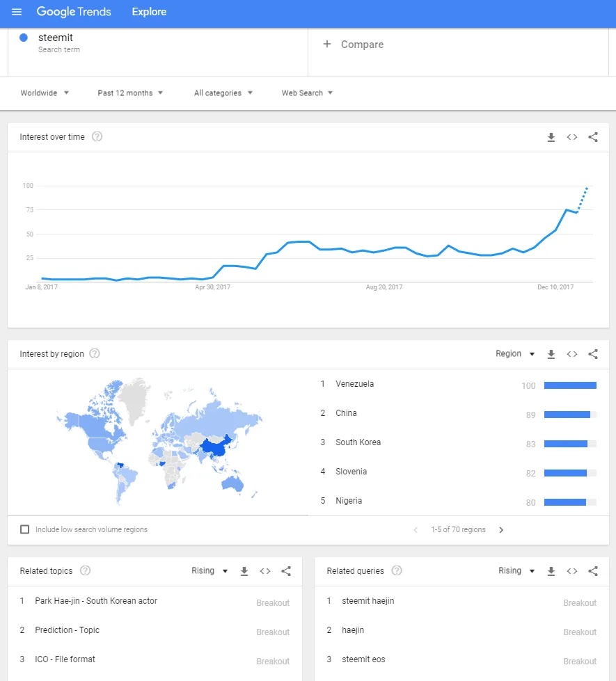Viewport: 616px width, 681px height.
Task: Open the steemit haejin related query
Action: pos(368,601)
